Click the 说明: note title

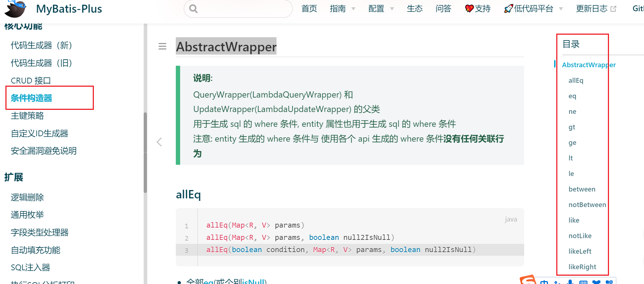coord(203,78)
